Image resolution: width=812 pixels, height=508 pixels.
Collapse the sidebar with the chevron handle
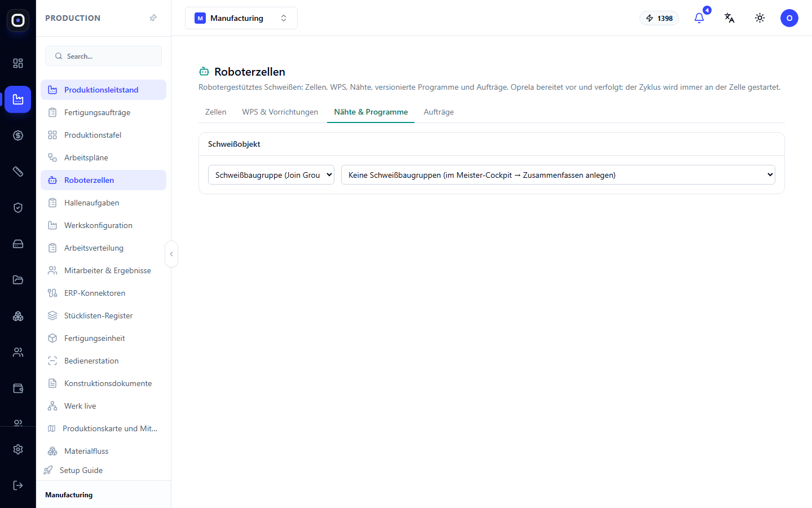[x=171, y=254]
